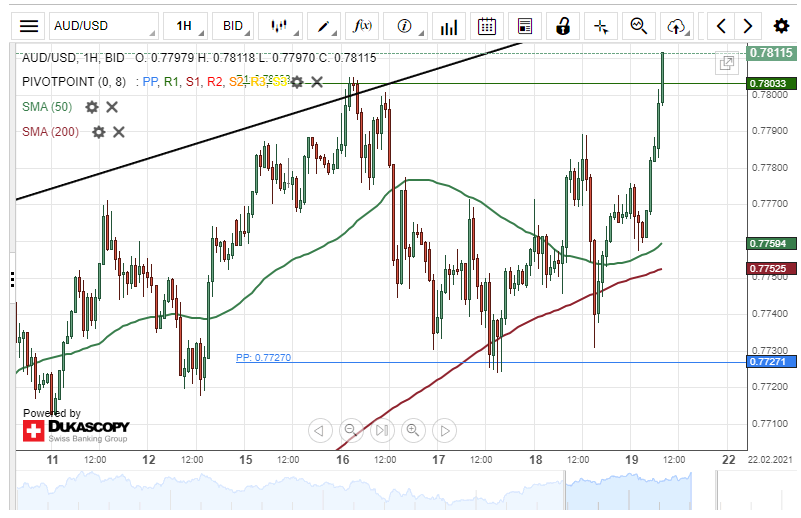This screenshot has width=801, height=518.
Task: Zoom in with plus magnifier button
Action: tap(413, 431)
